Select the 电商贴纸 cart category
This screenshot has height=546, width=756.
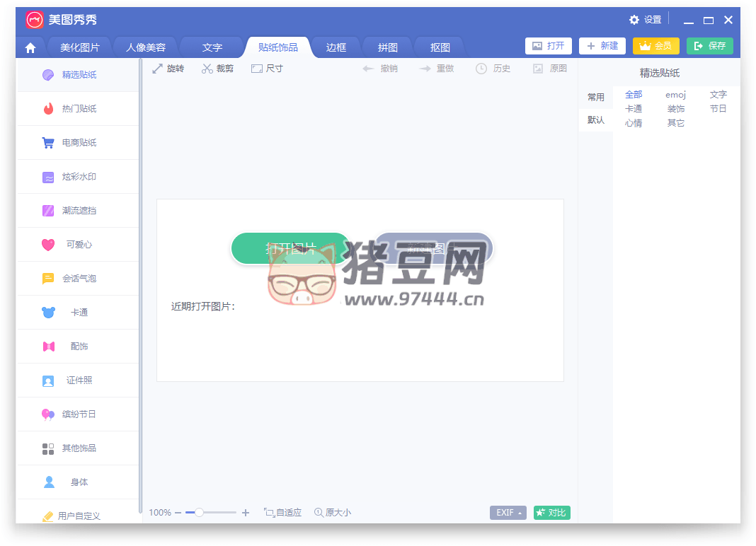[78, 143]
